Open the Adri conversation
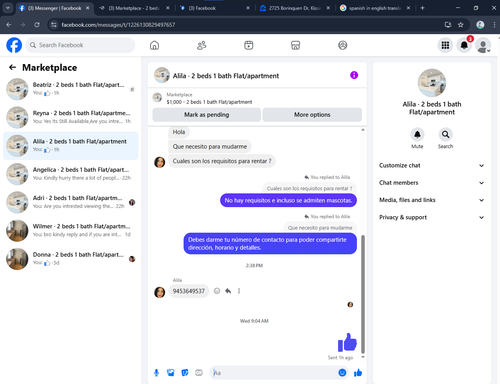The image size is (500, 384). coord(71,202)
